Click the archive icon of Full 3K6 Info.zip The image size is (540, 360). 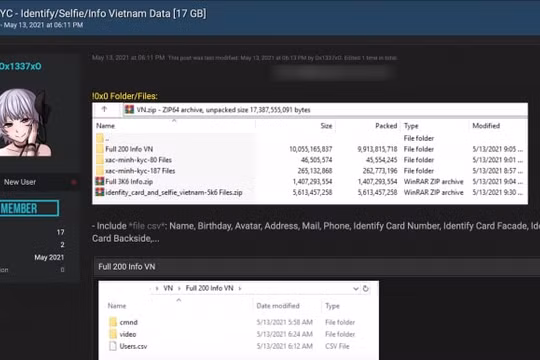pyautogui.click(x=100, y=182)
